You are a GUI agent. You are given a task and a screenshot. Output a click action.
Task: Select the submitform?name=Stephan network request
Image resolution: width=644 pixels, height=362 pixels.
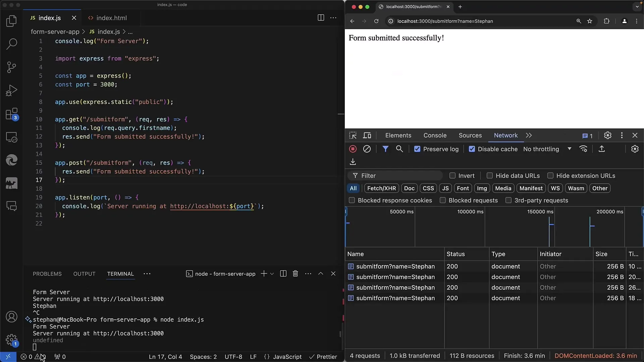point(395,266)
